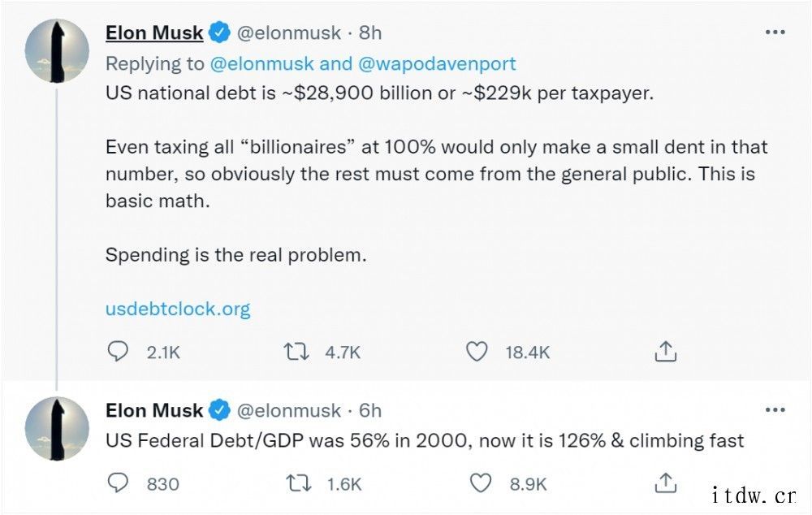View first tweet profile avatar
The height and width of the screenshot is (515, 812).
pos(57,51)
